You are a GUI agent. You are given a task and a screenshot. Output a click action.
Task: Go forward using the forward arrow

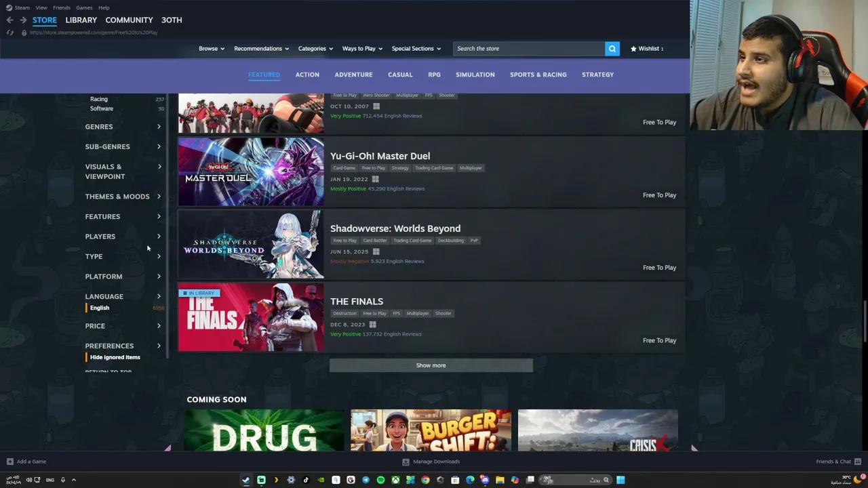click(x=23, y=20)
